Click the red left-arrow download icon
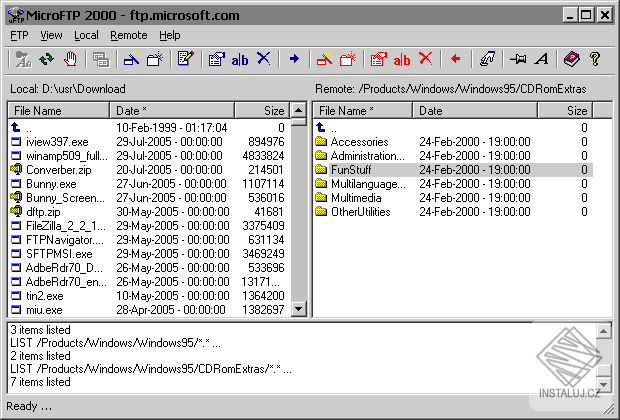The width and height of the screenshot is (620, 420). (x=456, y=59)
